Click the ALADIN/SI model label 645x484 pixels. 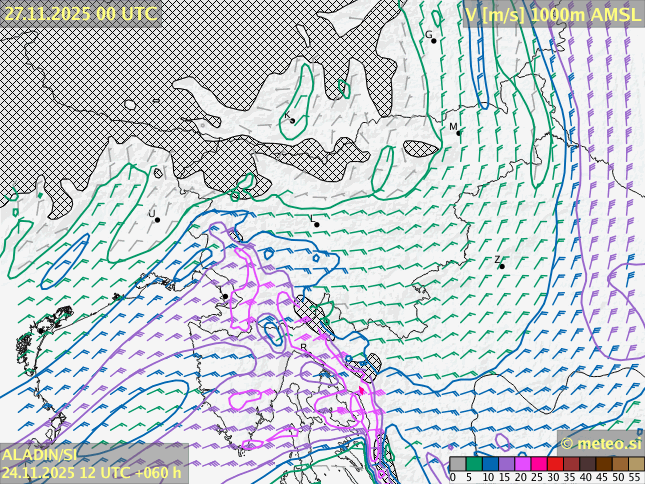[x=40, y=455]
